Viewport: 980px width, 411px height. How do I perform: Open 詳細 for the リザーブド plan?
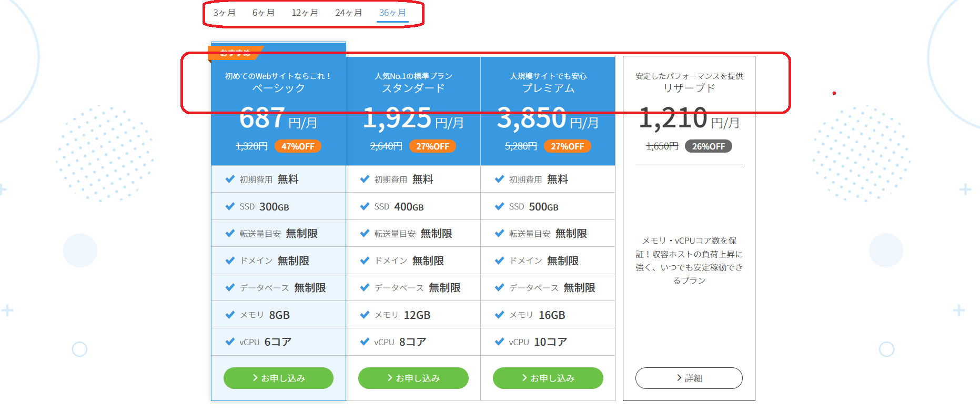pos(689,378)
